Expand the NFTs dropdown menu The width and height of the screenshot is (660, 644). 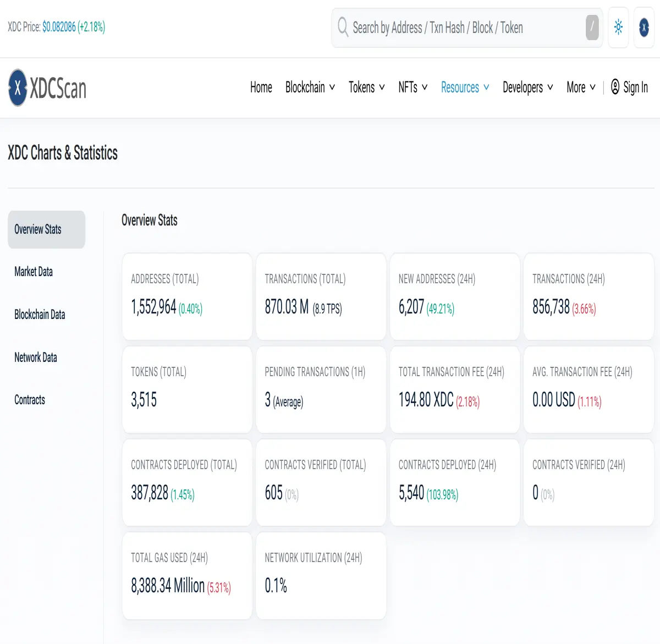(413, 87)
